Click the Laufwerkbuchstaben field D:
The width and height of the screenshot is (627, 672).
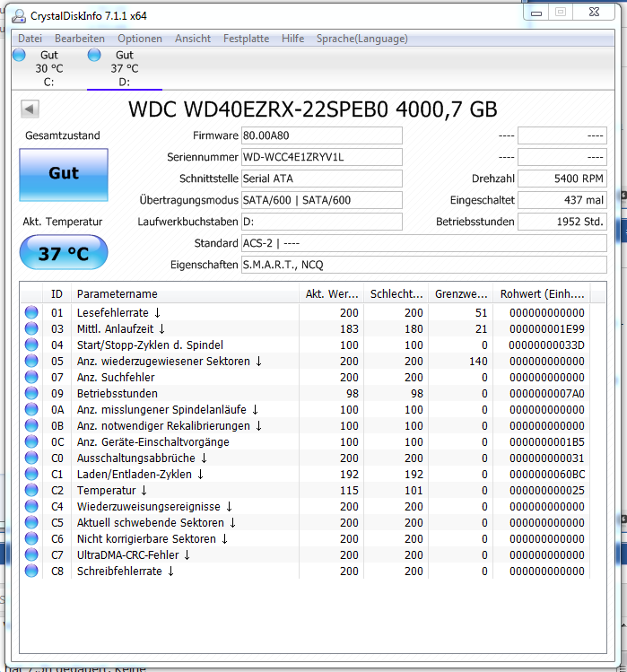pyautogui.click(x=322, y=222)
